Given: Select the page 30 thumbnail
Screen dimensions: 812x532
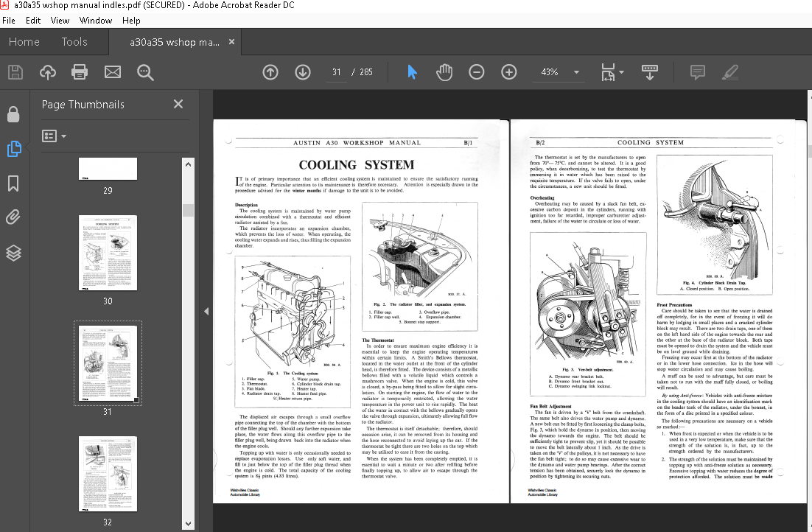Looking at the screenshot, I should [108, 253].
